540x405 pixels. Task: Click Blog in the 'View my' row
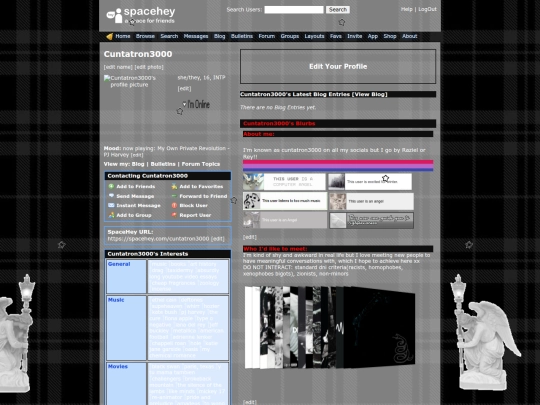[138, 164]
